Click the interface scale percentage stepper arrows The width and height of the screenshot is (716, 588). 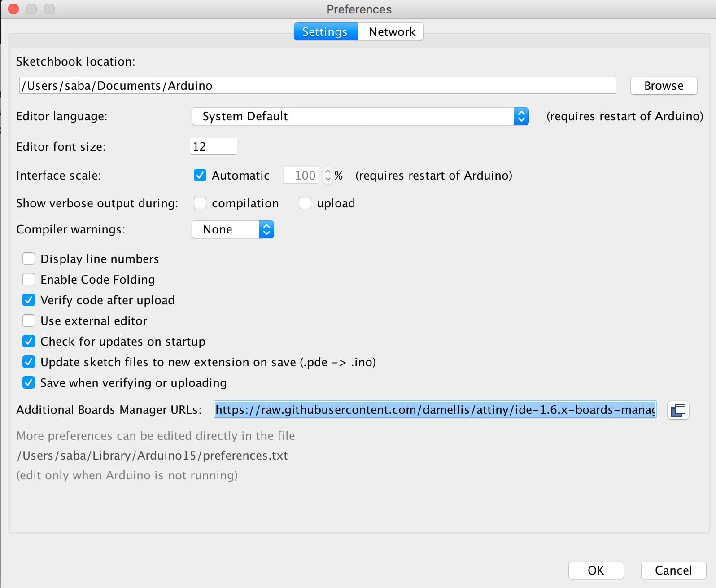[328, 175]
